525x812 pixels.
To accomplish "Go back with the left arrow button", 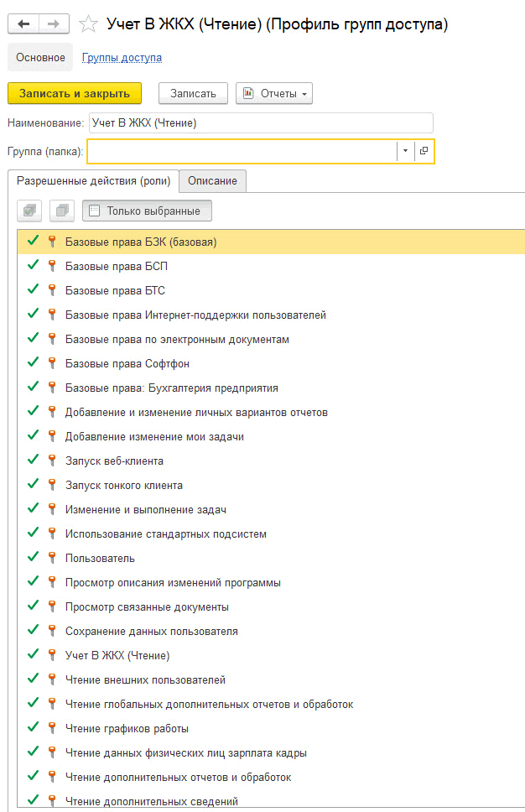I will pyautogui.click(x=23, y=23).
